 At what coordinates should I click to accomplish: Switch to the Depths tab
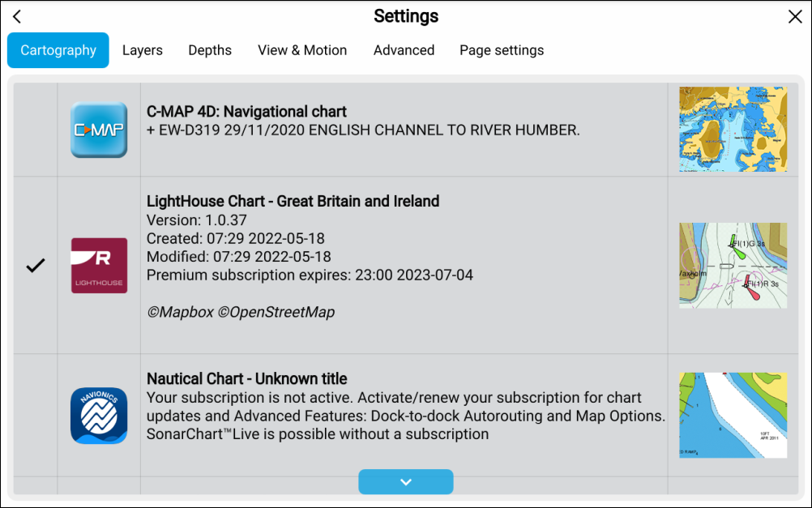(x=210, y=50)
